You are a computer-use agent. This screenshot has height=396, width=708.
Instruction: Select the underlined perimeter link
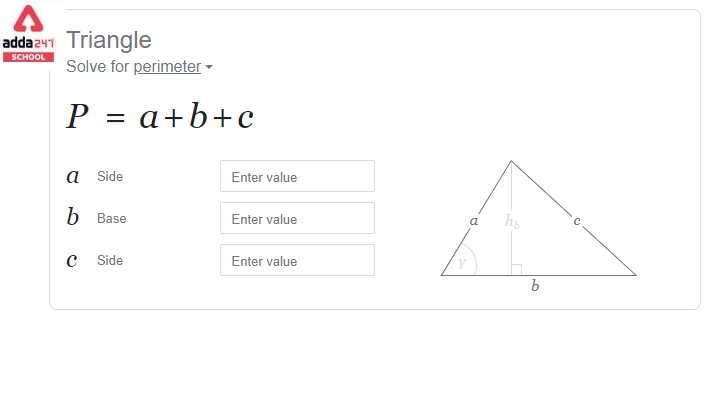click(x=167, y=67)
